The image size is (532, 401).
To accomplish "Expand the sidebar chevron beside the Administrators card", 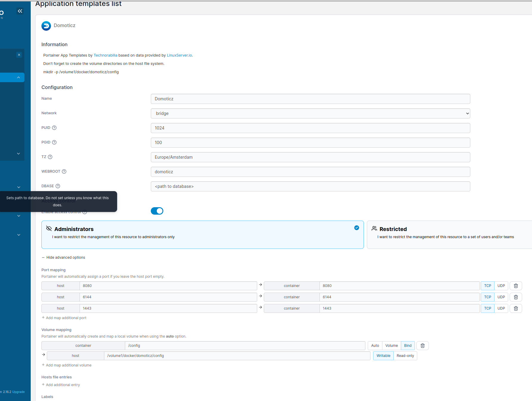I will (19, 235).
